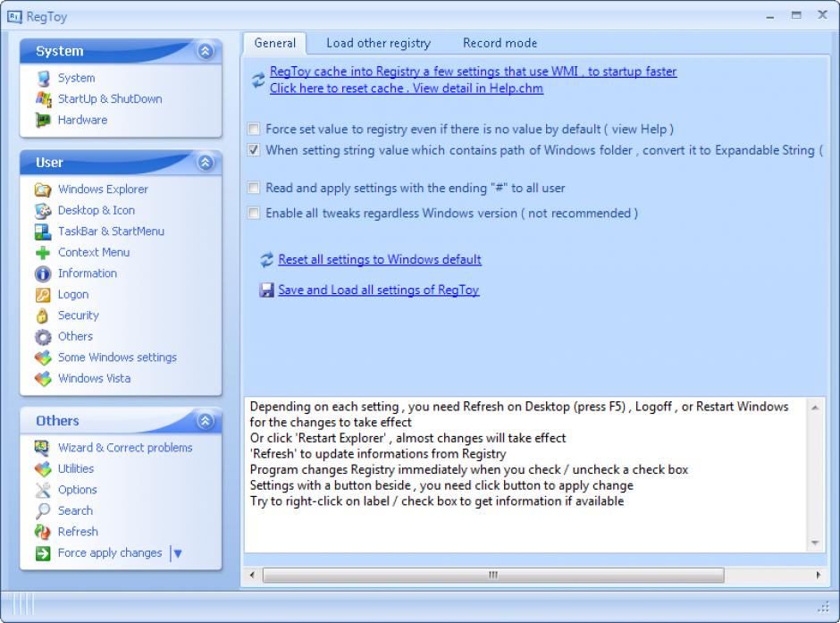Click the Context Menu green plus icon

tap(43, 253)
